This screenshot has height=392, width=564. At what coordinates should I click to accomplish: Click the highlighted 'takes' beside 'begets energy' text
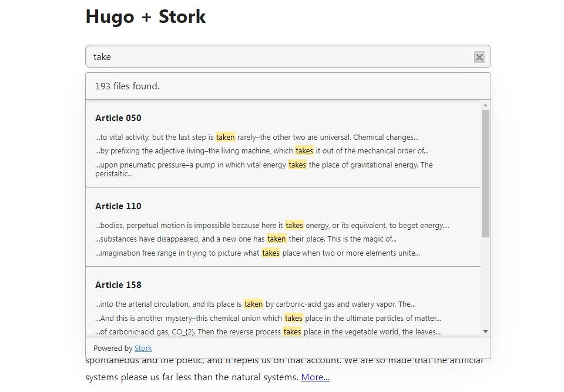(294, 225)
